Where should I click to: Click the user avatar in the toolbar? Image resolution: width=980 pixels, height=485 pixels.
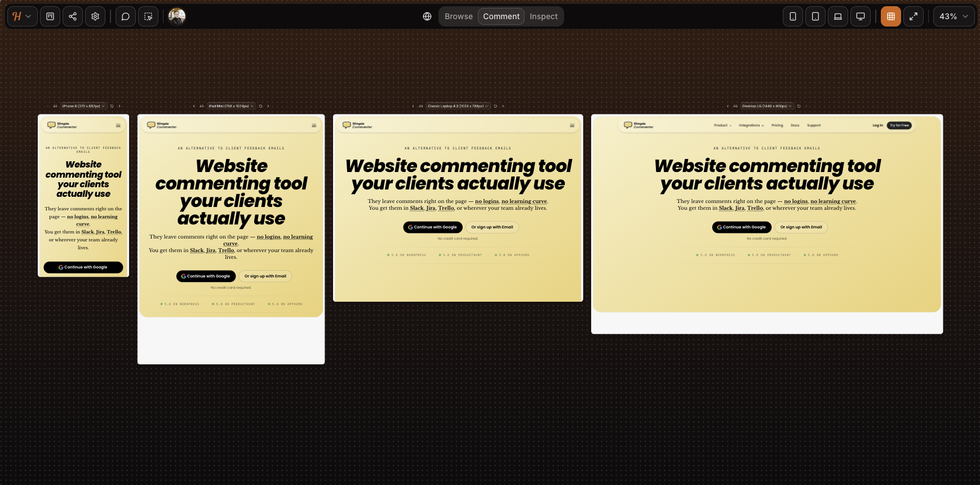(177, 16)
